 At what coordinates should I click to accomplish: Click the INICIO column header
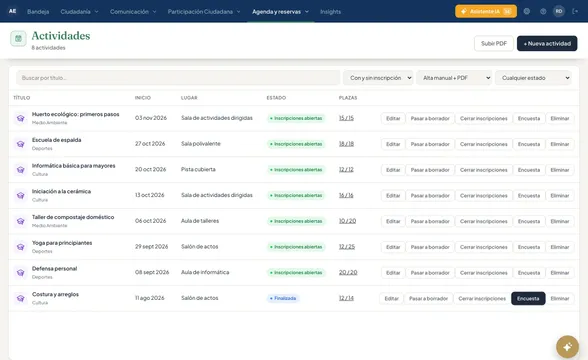point(143,98)
